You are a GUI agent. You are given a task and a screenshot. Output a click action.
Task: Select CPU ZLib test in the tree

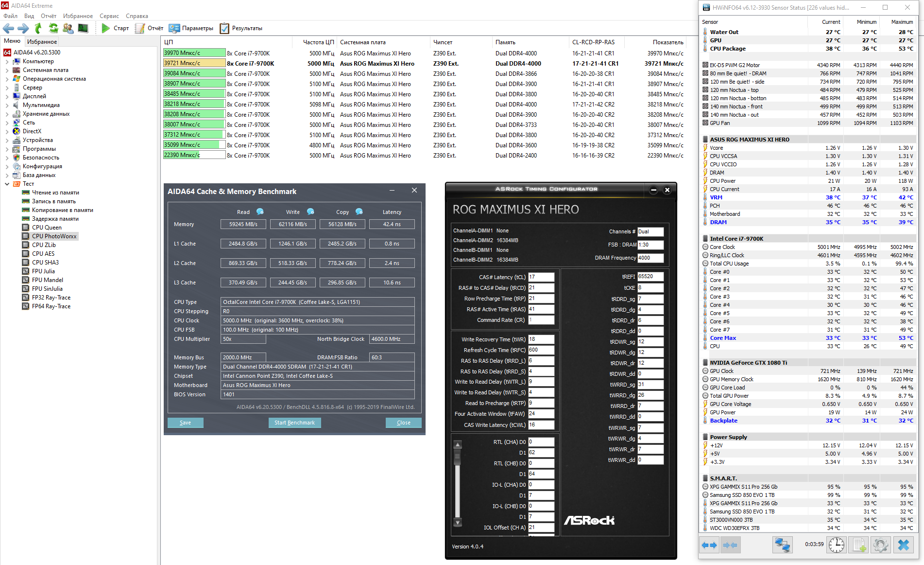point(44,245)
